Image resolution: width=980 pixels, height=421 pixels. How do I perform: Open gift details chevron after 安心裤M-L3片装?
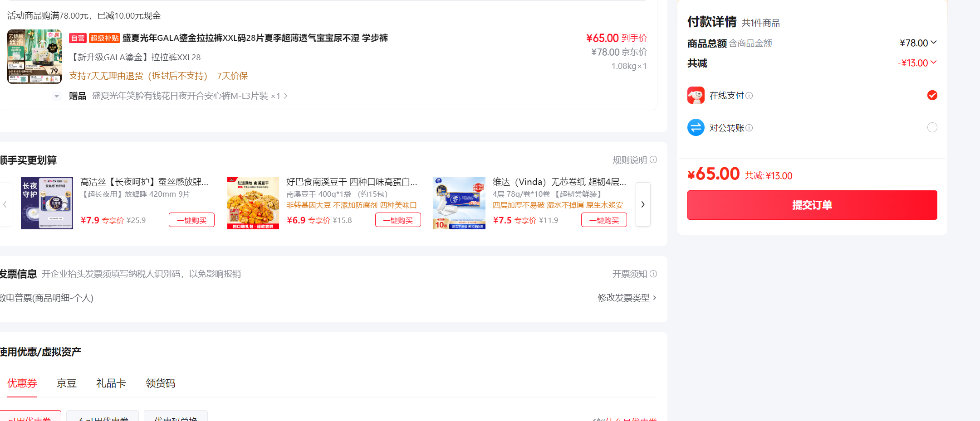[285, 96]
